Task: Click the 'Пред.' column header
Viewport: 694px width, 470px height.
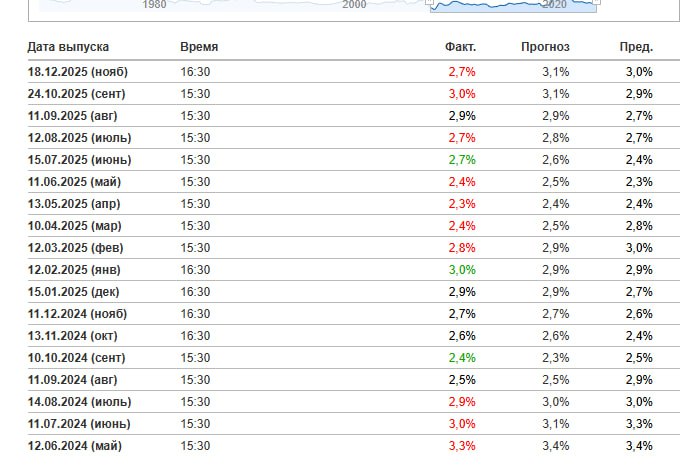Action: [636, 47]
